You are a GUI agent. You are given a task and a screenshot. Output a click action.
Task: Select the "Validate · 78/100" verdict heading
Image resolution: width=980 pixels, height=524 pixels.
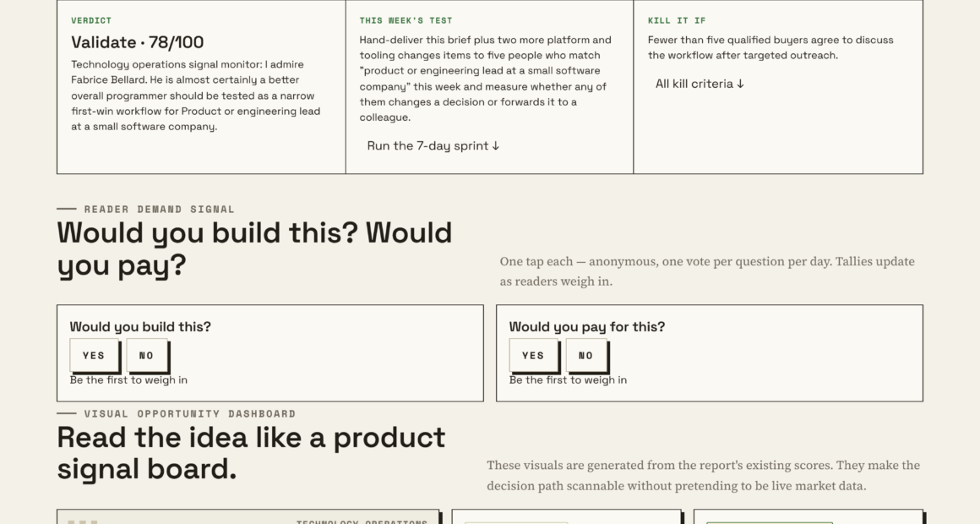pyautogui.click(x=138, y=42)
